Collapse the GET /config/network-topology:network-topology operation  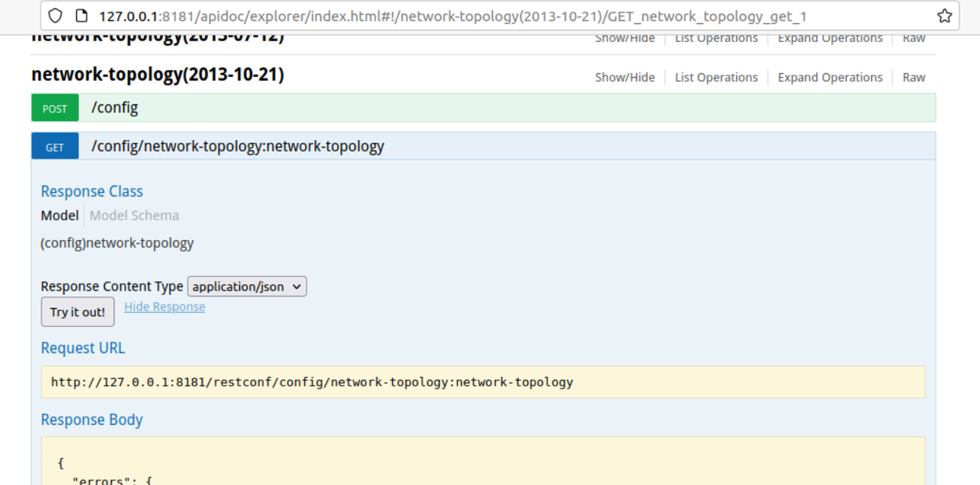pos(238,146)
